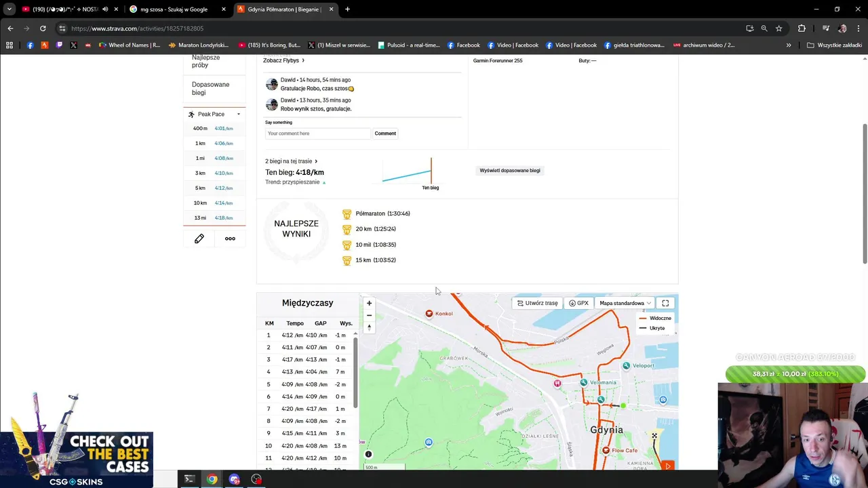Click the Veloport map marker
Viewport: 868px width, 488px height.
click(626, 365)
